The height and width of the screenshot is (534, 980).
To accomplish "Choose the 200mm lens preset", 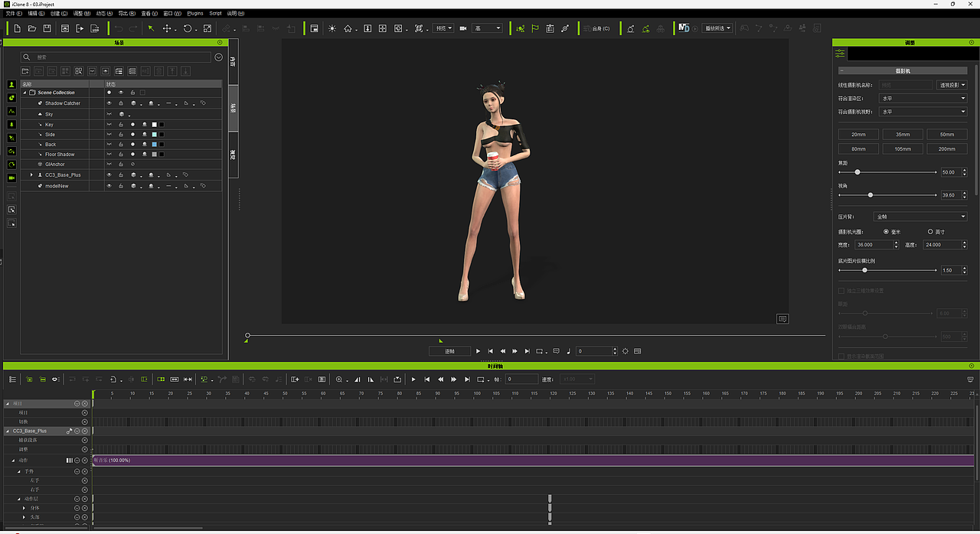I will point(947,149).
